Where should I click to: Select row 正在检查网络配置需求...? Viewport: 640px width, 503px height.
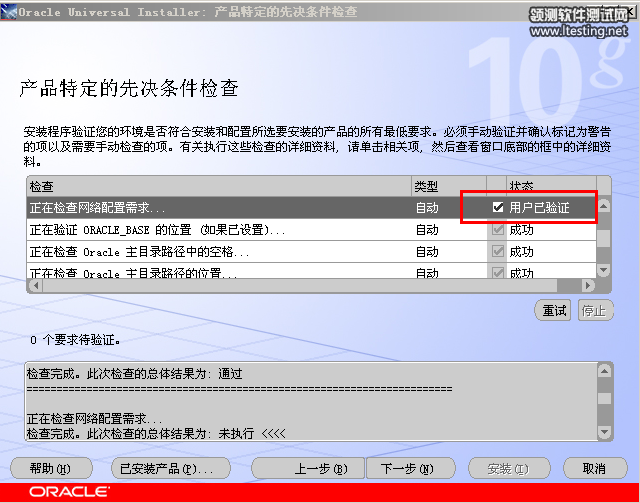coord(312,208)
